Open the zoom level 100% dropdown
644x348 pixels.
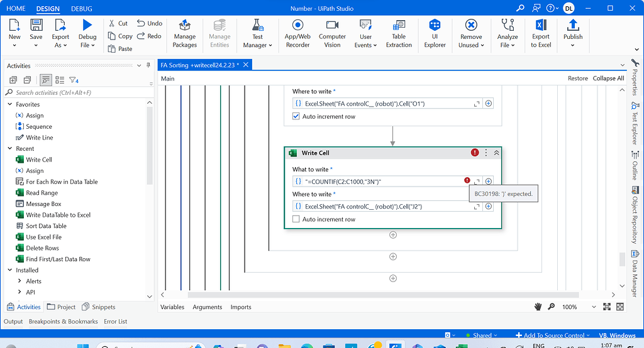click(x=594, y=307)
